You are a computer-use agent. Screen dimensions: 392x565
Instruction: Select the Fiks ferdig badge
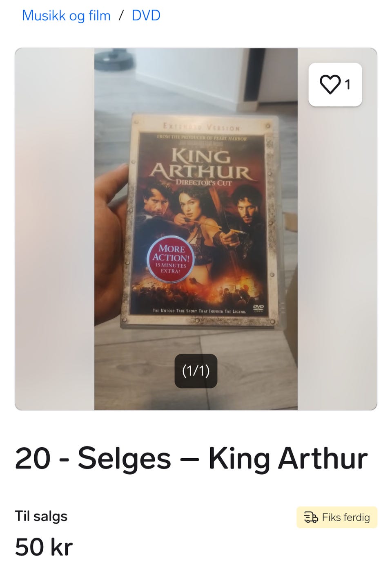point(337,517)
